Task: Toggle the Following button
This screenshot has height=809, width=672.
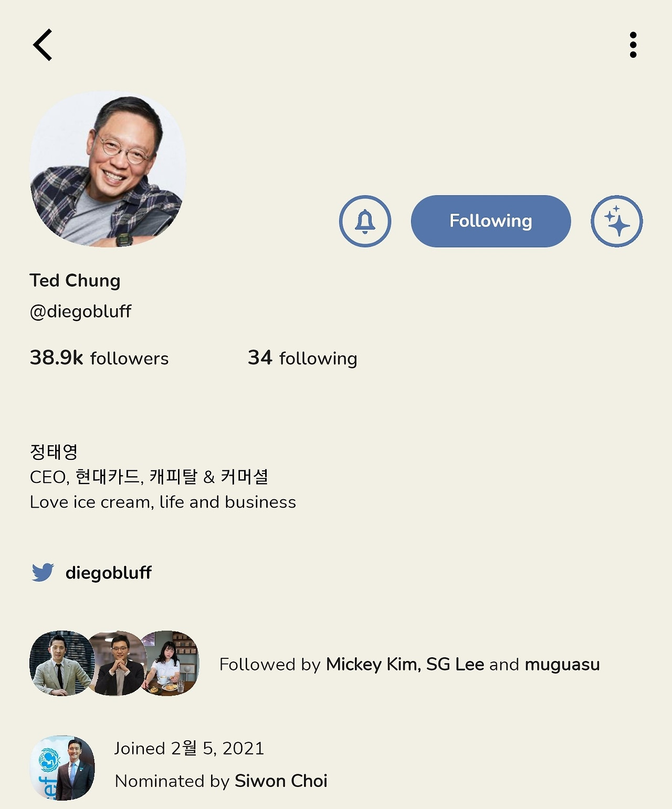Action: click(x=491, y=221)
